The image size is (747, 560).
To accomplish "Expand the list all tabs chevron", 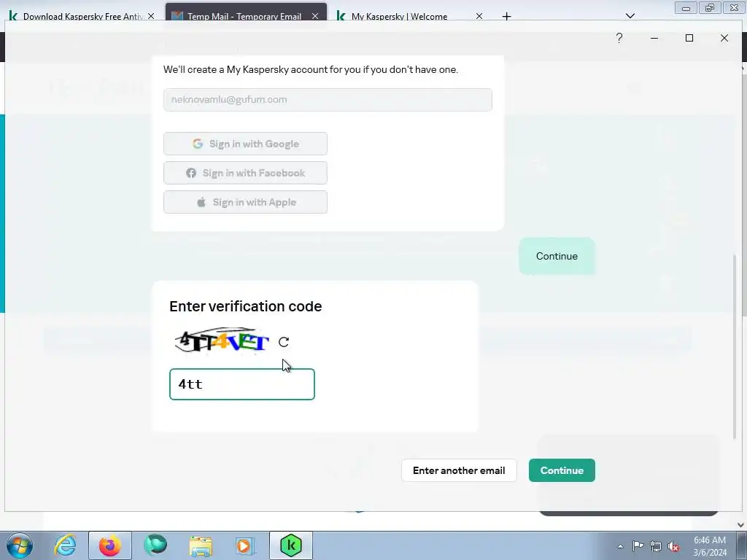I will pyautogui.click(x=630, y=16).
